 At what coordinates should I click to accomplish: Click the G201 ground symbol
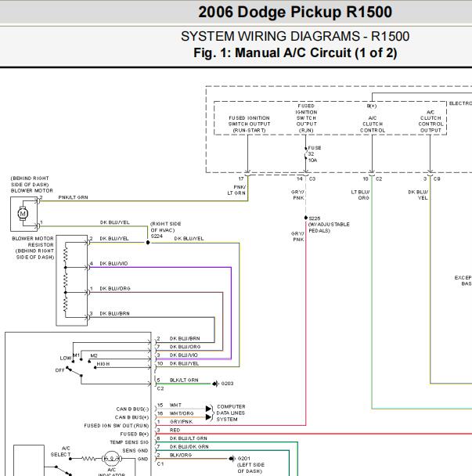[x=232, y=459]
